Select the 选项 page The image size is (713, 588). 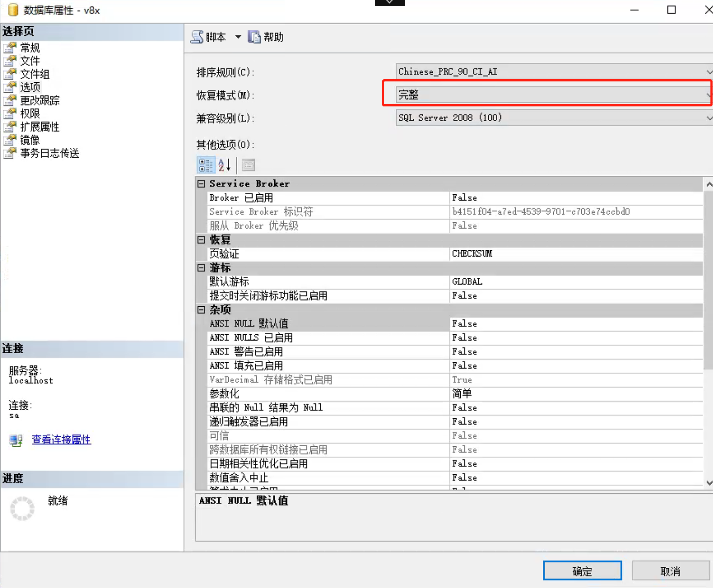30,87
